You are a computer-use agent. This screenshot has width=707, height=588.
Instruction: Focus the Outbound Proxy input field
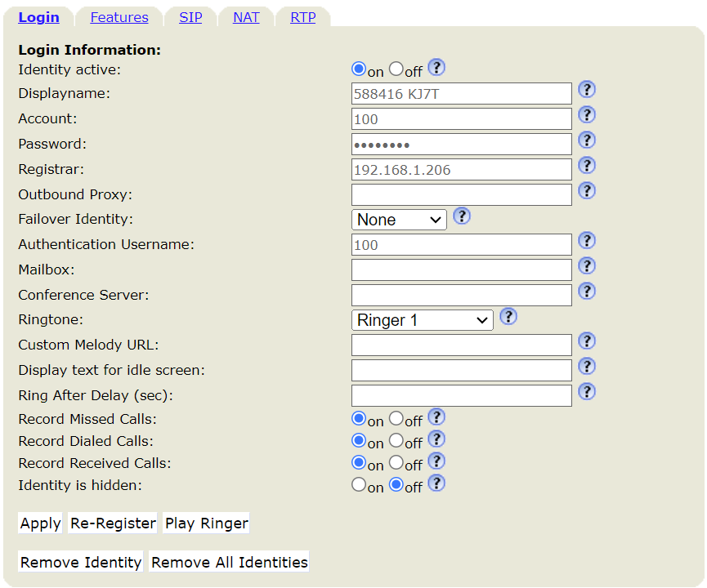point(461,194)
